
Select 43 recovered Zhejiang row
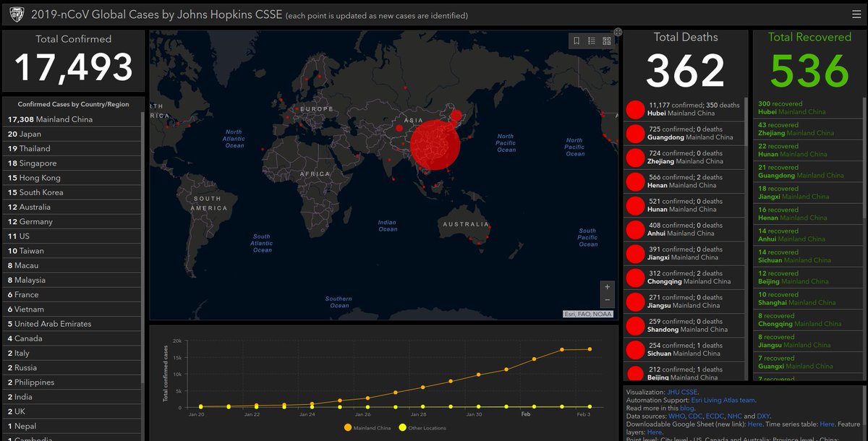pos(807,129)
